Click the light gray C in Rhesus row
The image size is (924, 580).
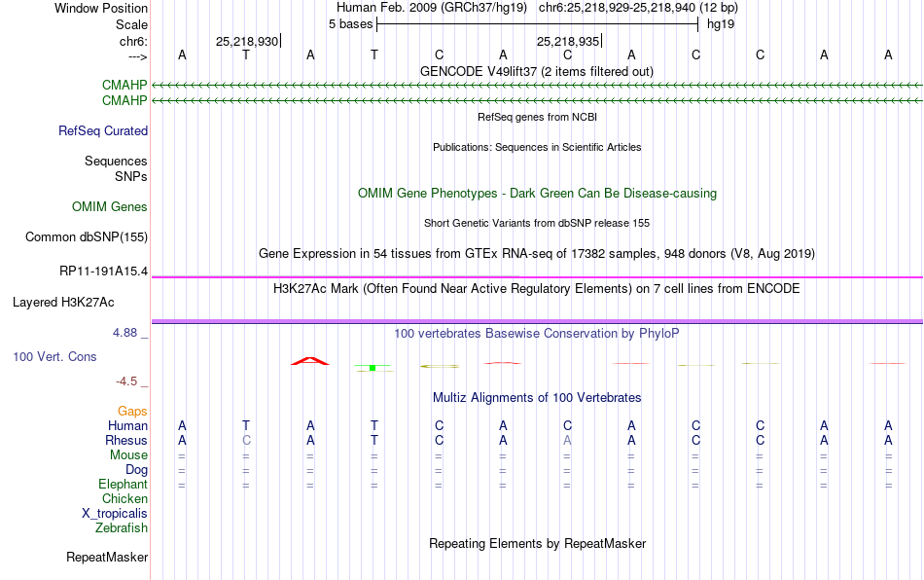pyautogui.click(x=246, y=440)
